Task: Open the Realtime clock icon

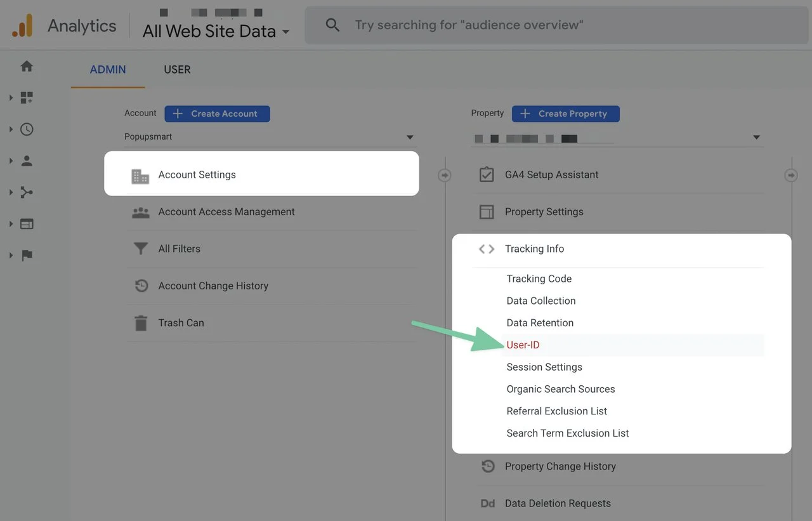Action: tap(27, 129)
